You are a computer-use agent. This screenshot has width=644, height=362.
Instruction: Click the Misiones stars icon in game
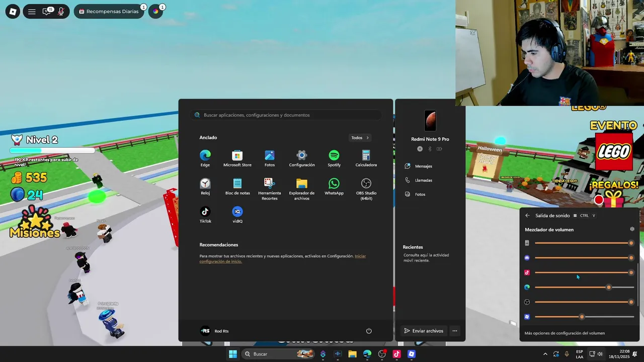pos(35,222)
